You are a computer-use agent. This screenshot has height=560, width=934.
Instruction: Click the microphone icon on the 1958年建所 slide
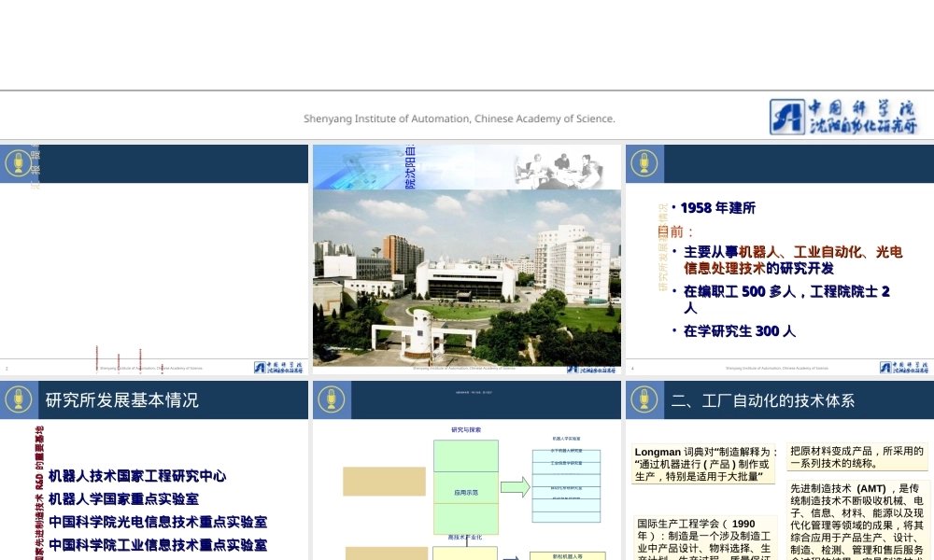click(644, 163)
